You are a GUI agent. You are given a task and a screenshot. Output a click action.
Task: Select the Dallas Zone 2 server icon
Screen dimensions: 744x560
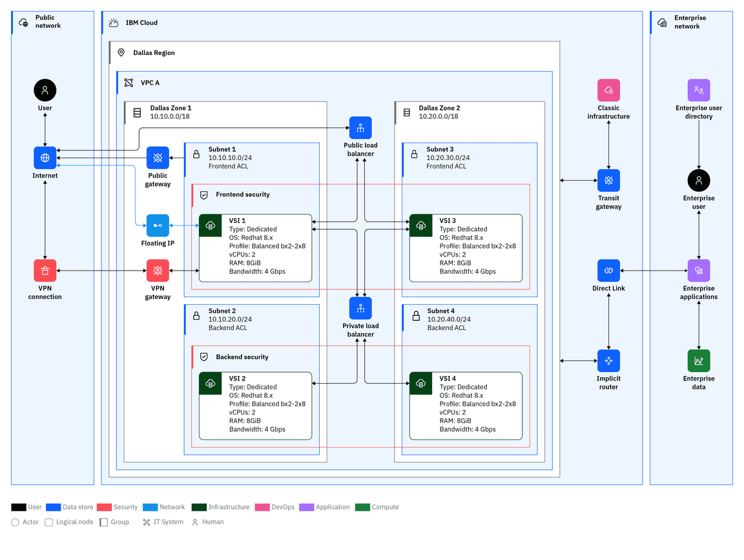pos(407,113)
